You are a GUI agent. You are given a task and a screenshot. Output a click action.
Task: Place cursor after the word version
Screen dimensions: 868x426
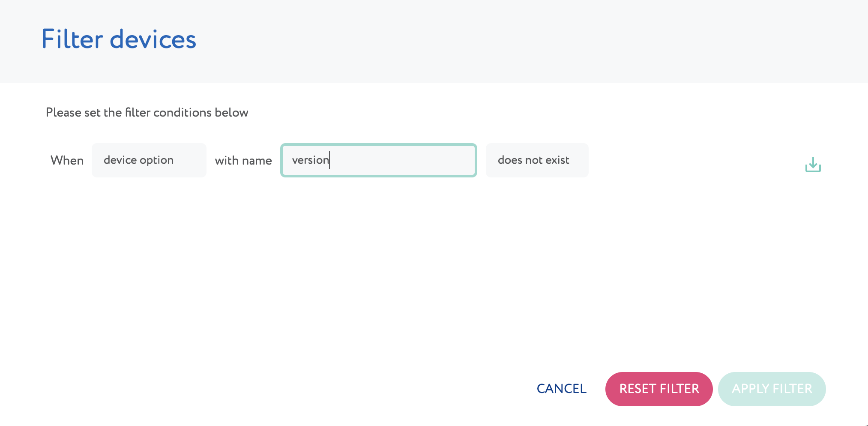pyautogui.click(x=329, y=160)
